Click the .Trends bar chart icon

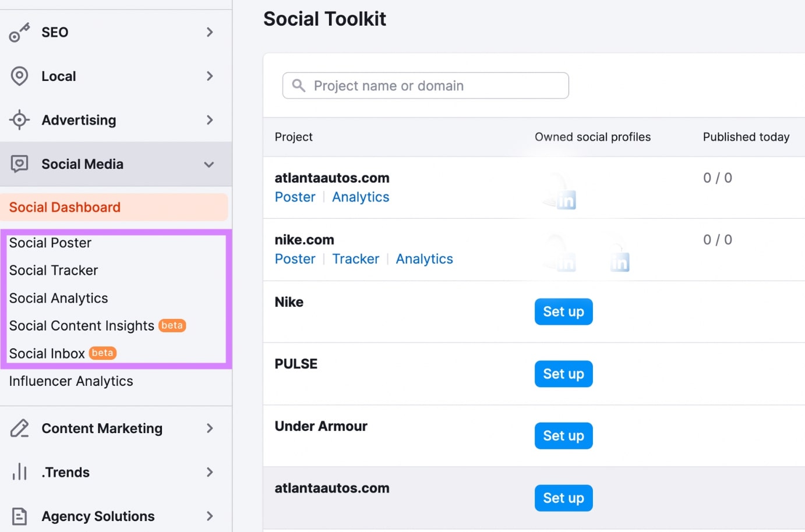19,472
